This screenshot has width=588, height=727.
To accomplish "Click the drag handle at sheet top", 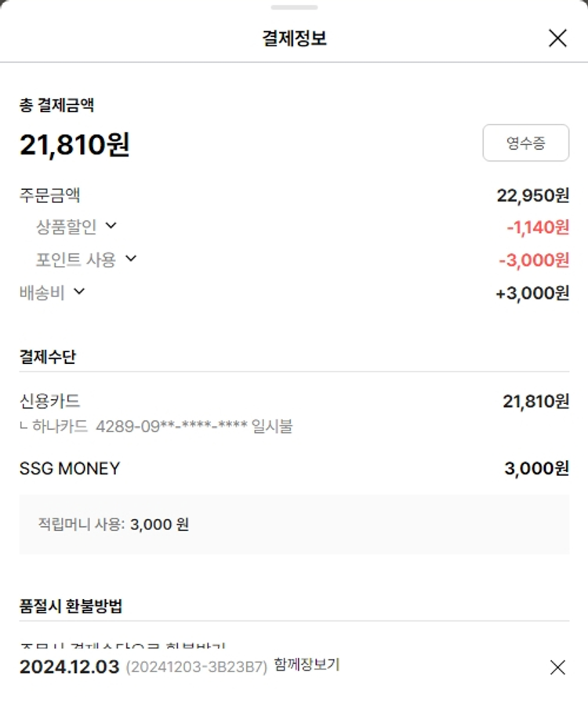I will 294,8.
